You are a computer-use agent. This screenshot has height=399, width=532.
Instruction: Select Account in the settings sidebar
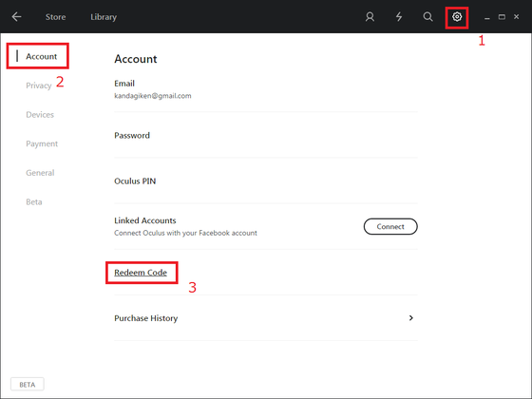pos(42,56)
